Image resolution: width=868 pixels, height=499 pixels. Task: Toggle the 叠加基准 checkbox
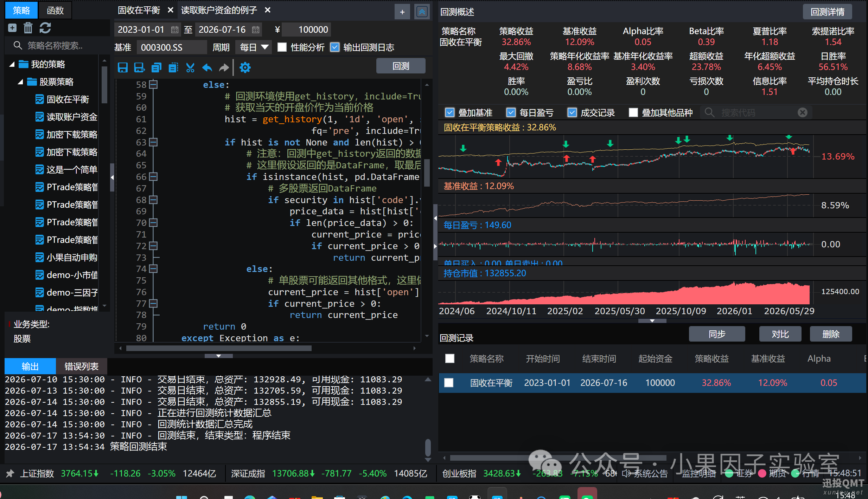[449, 112]
